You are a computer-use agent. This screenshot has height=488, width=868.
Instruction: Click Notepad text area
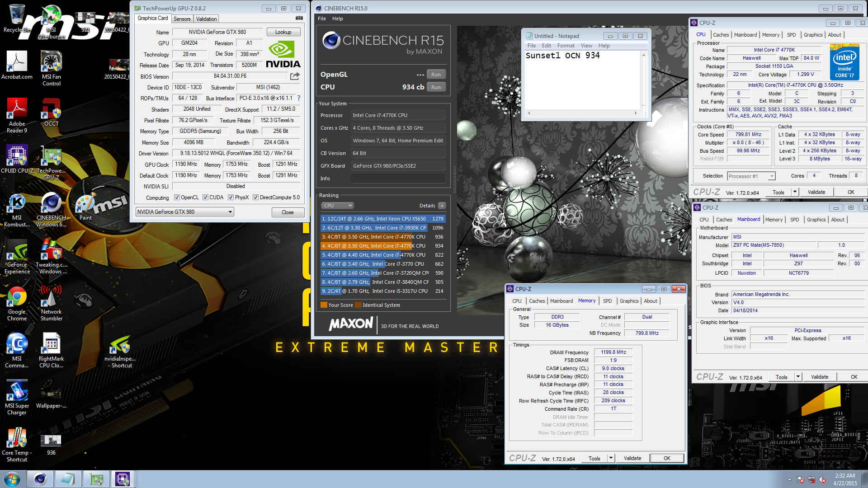583,80
